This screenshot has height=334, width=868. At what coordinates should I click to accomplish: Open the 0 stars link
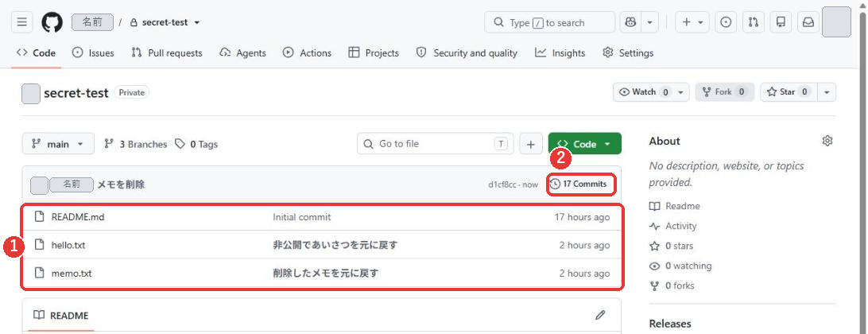(x=672, y=246)
